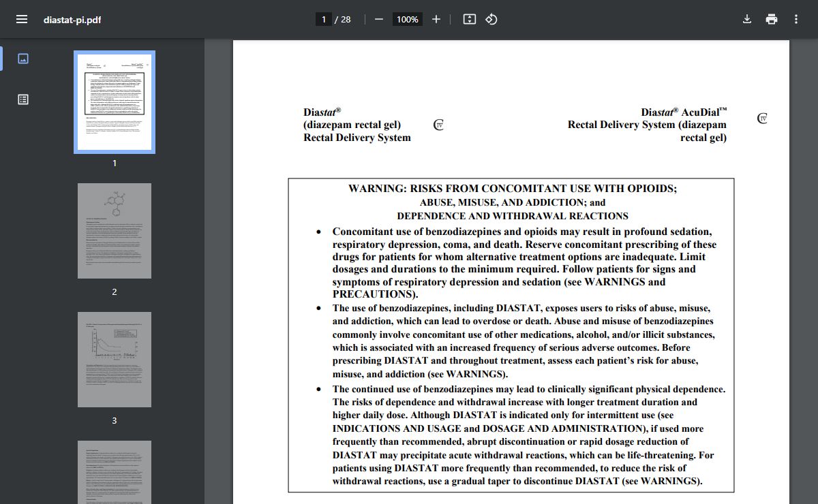Screen dimensions: 818x504
Task: Click the WARNING: RISKS FROM CONCOMITANT USE heading
Action: (513, 189)
